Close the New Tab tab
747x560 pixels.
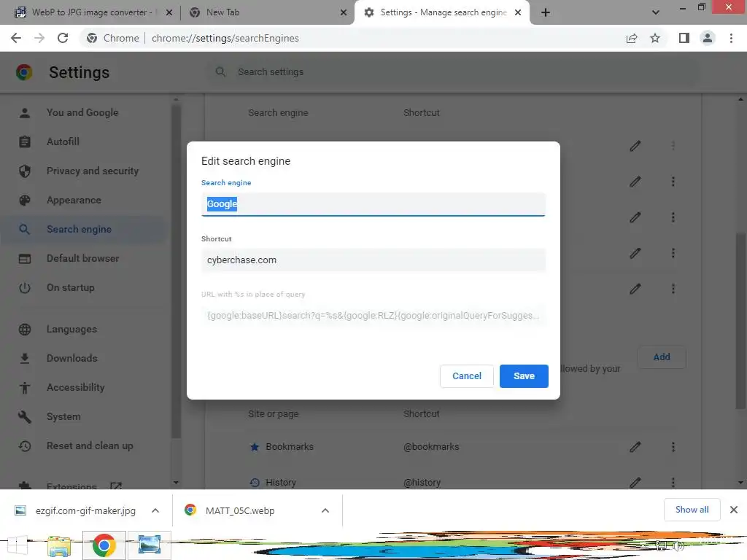[x=344, y=12]
